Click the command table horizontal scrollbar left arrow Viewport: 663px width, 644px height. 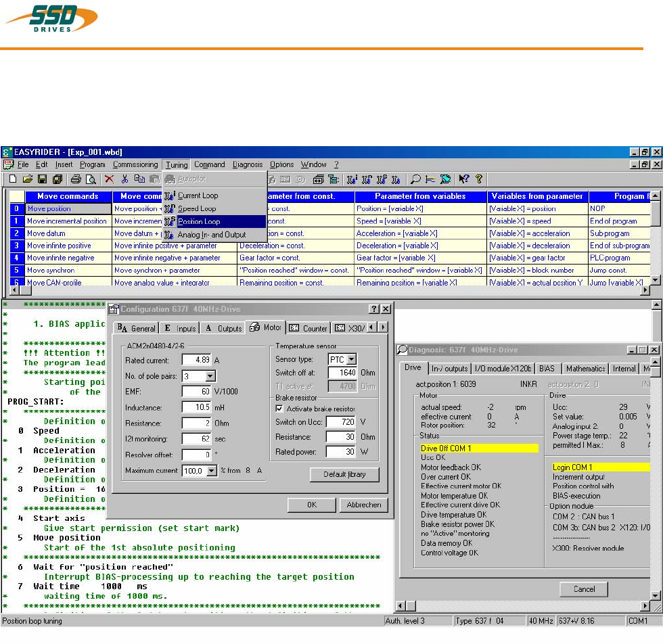point(15,290)
